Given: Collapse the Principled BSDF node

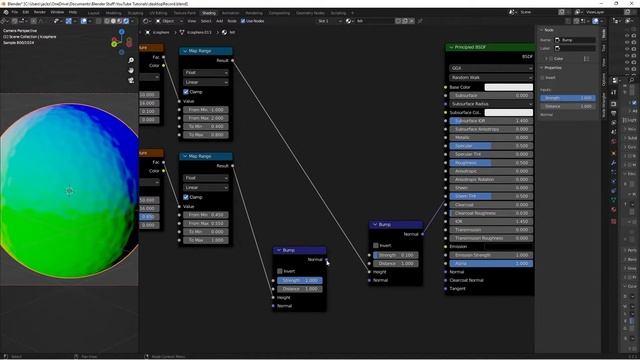Looking at the screenshot, I should pyautogui.click(x=451, y=47).
